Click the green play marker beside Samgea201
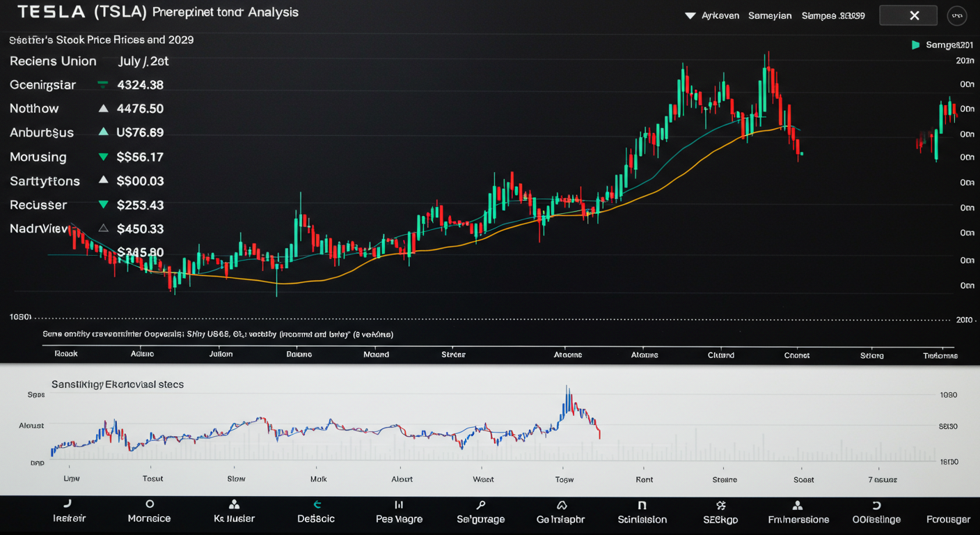This screenshot has width=980, height=535. tap(916, 45)
